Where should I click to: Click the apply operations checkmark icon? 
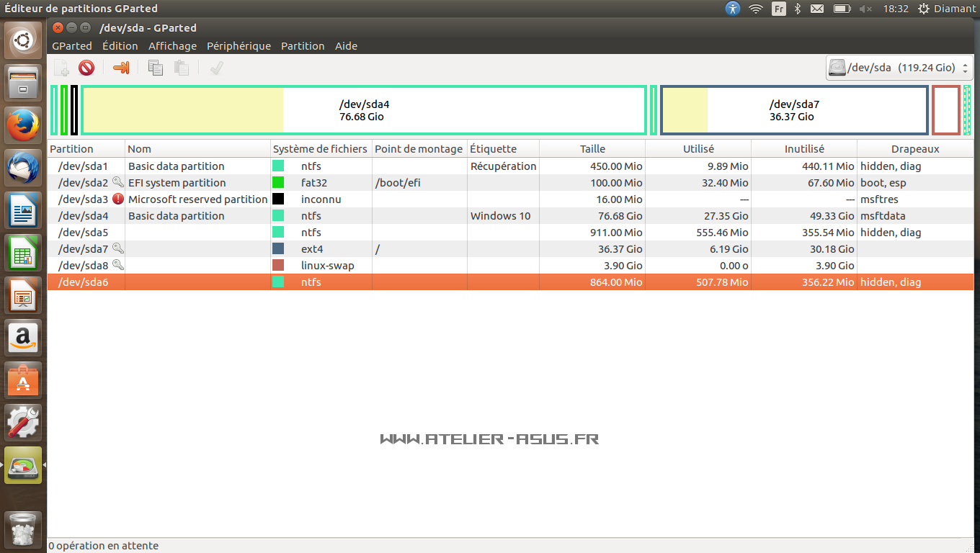216,68
